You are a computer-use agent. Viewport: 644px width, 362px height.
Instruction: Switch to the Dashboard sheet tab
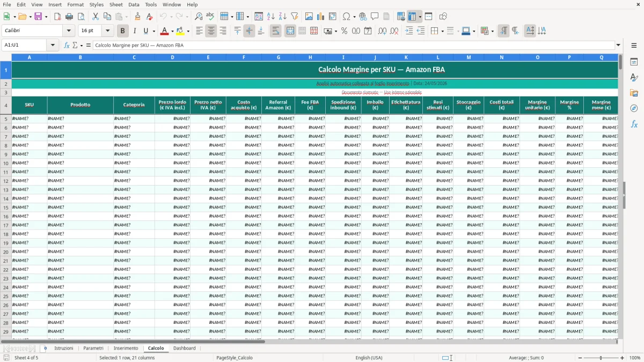click(185, 348)
